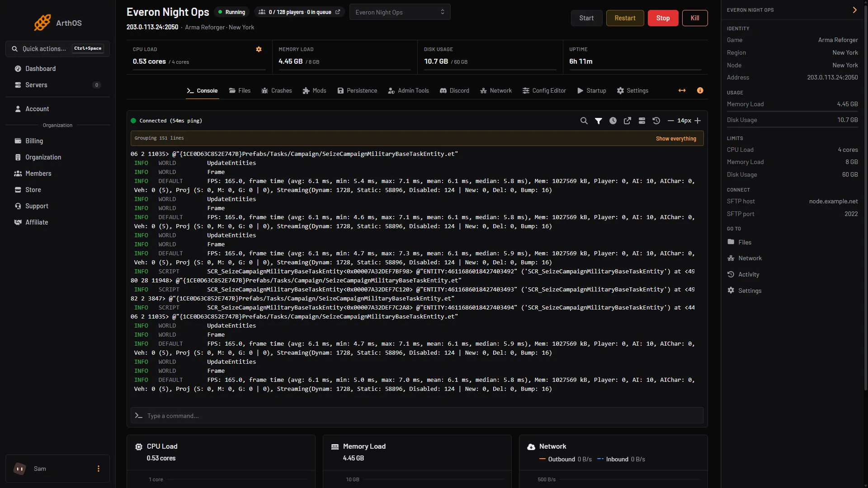Open Members in sidebar
Image resolution: width=868 pixels, height=488 pixels.
click(57, 174)
